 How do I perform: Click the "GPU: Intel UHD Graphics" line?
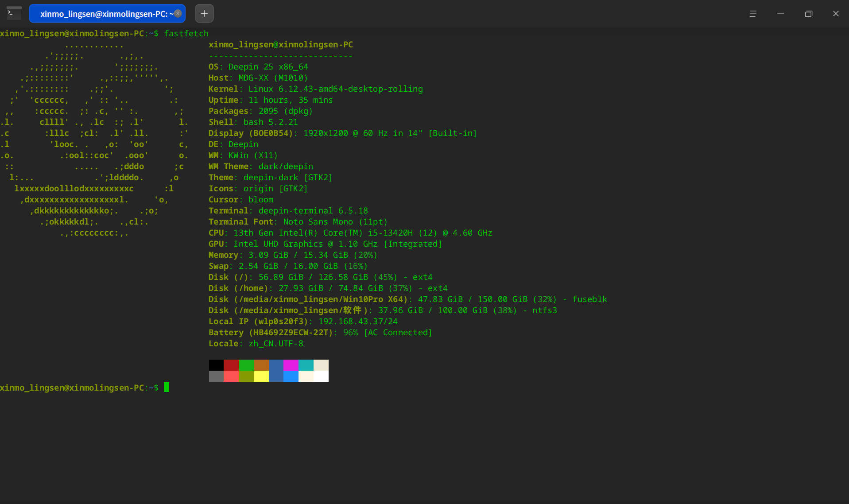326,244
